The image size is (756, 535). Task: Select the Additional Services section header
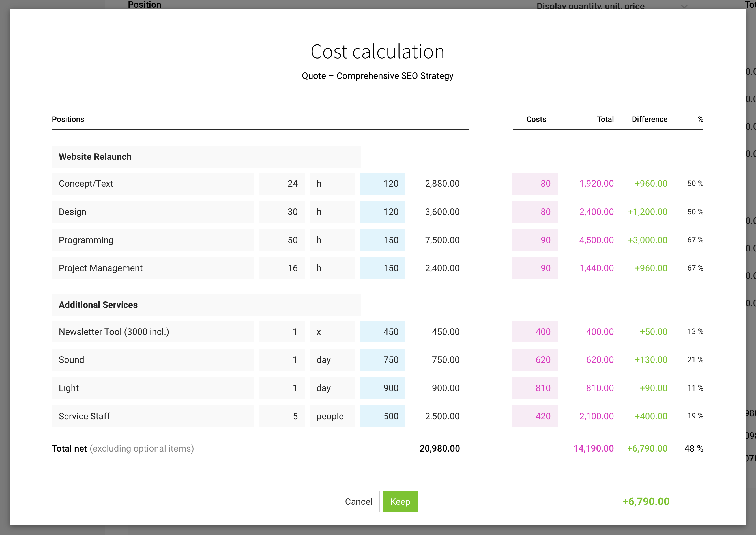[206, 305]
